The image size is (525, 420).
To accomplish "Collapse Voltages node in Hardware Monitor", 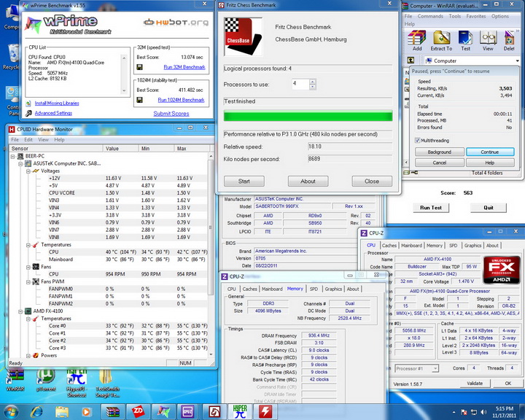I will [x=28, y=171].
